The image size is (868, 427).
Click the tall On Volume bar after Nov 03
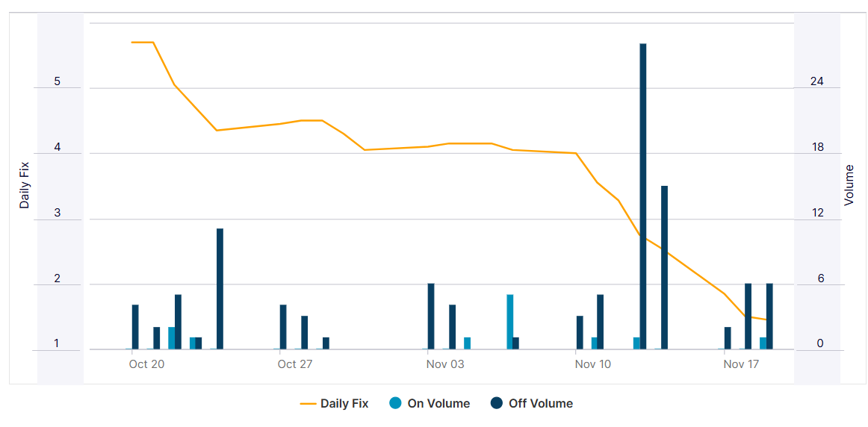[x=510, y=322]
